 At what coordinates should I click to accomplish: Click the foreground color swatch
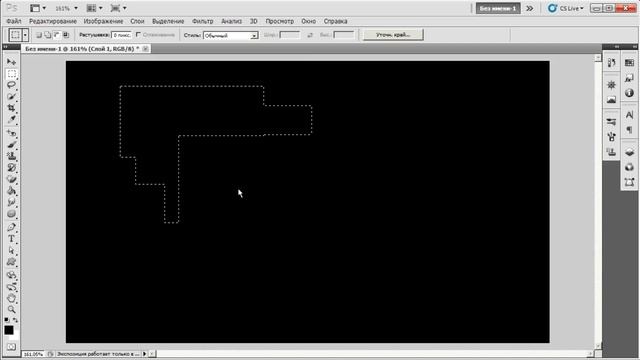coord(9,330)
